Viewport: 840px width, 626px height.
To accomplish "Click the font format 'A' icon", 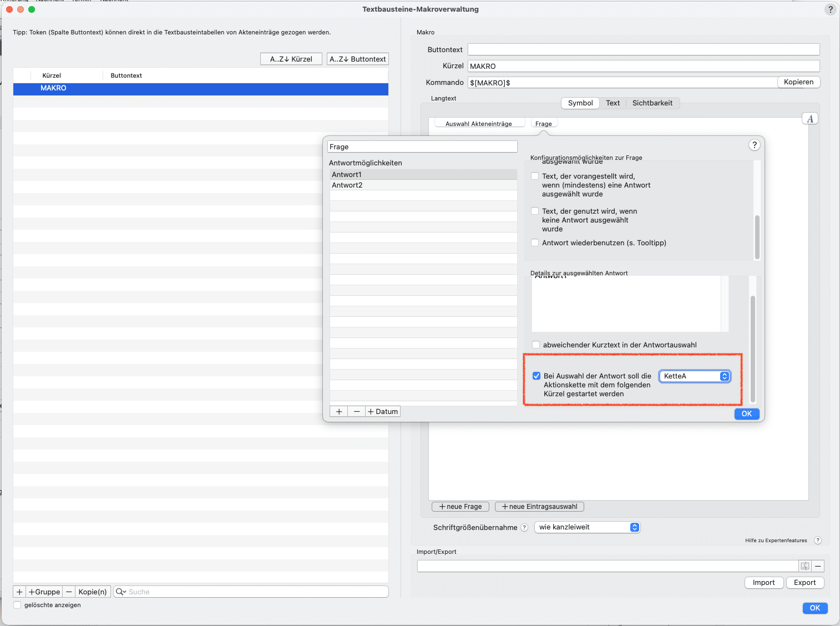I will (x=810, y=119).
